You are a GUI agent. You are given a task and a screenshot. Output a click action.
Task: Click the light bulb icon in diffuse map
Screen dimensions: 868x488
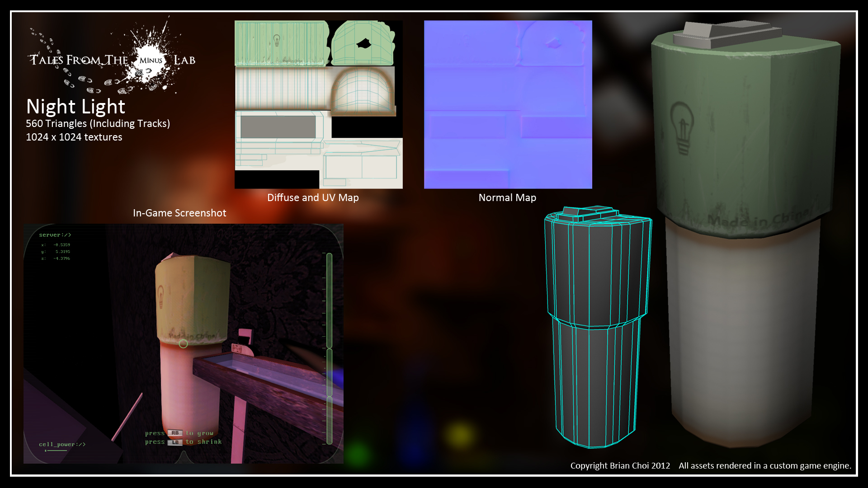click(277, 40)
